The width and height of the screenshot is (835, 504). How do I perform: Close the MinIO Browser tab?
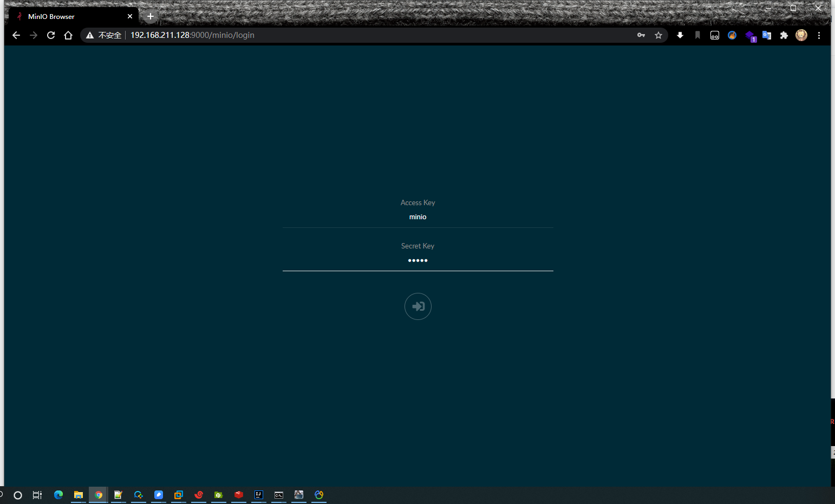[x=130, y=16]
